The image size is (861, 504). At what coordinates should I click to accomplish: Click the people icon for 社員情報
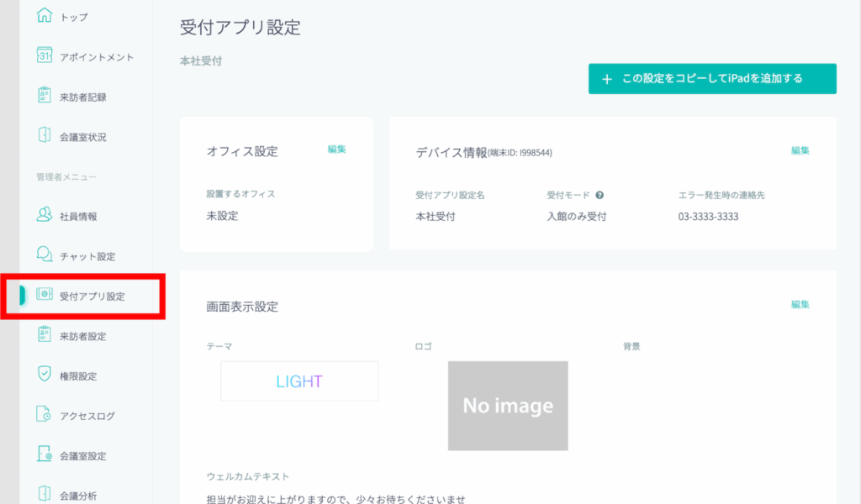(x=45, y=215)
